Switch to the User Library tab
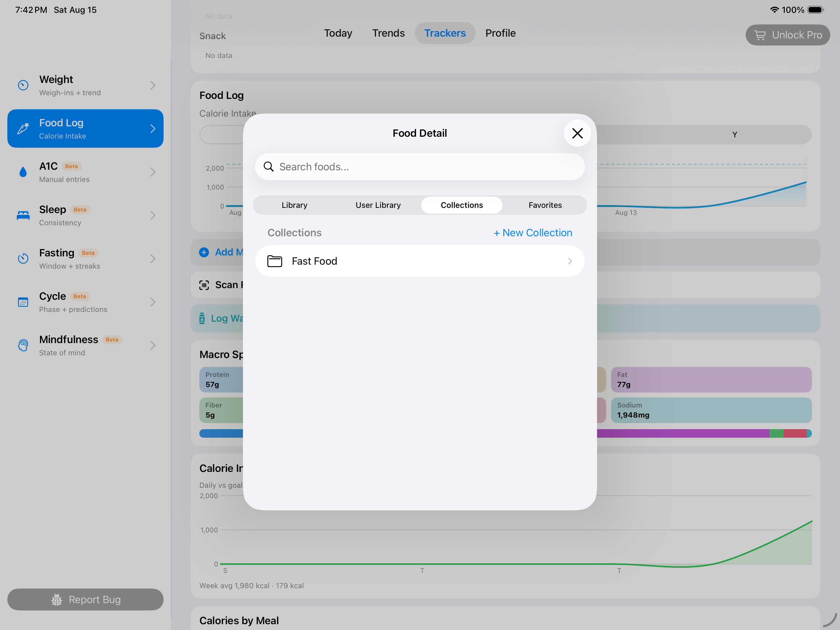 click(x=378, y=205)
